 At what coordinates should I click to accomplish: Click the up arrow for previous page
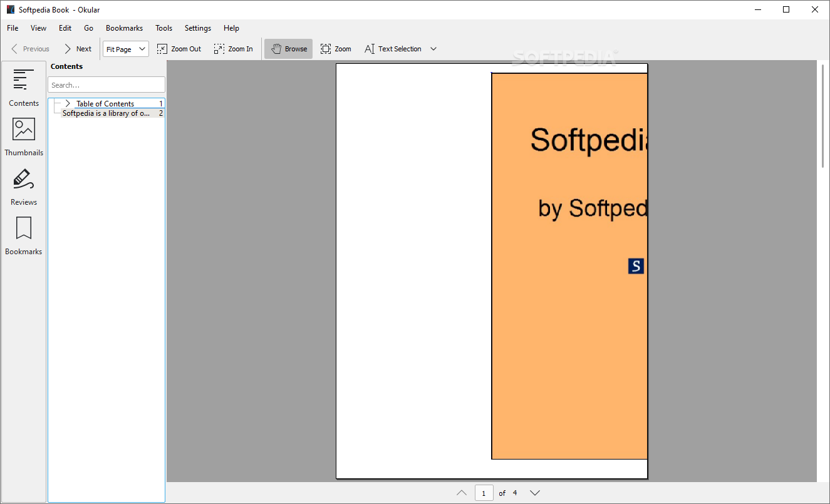(462, 493)
